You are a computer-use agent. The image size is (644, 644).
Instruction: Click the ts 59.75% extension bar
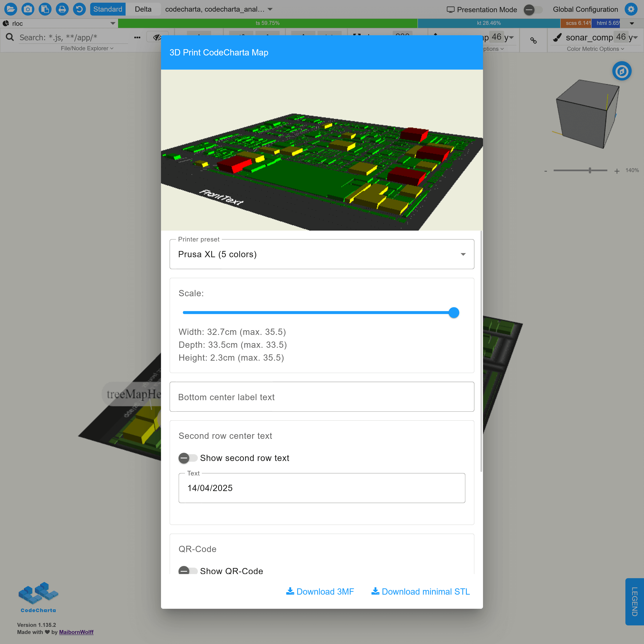[268, 23]
